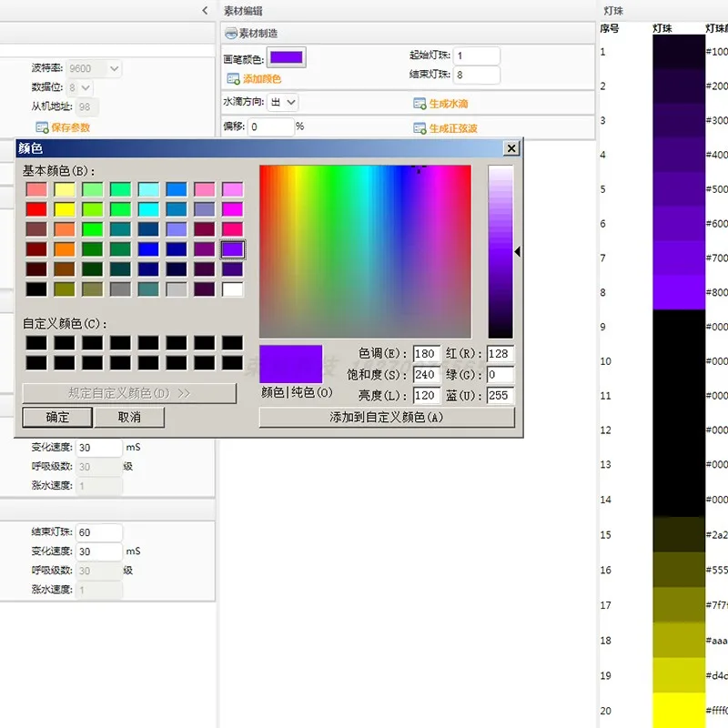Select the white basic color swatch
Image resolution: width=728 pixels, height=728 pixels.
coord(233,289)
